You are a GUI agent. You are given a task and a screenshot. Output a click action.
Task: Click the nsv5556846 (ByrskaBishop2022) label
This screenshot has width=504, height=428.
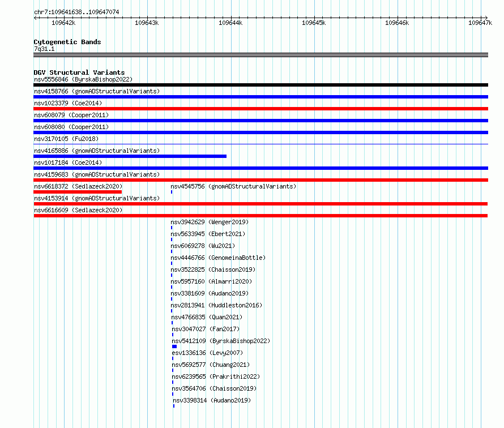tap(83, 79)
